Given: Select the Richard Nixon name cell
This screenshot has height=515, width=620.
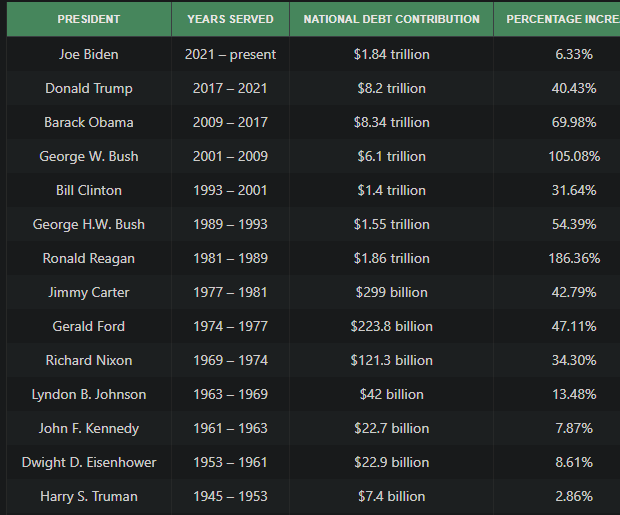Looking at the screenshot, I should tap(88, 360).
